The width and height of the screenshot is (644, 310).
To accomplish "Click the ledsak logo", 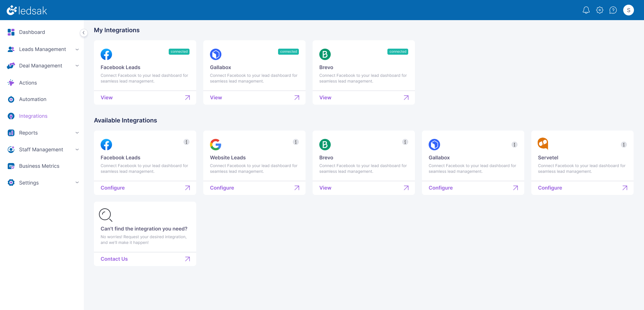I will 27,10.
